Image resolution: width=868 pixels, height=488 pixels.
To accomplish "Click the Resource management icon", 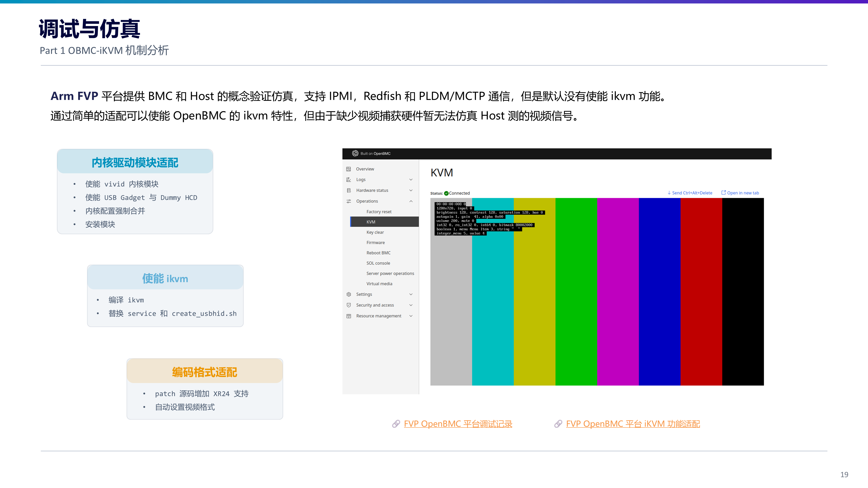I will 349,316.
